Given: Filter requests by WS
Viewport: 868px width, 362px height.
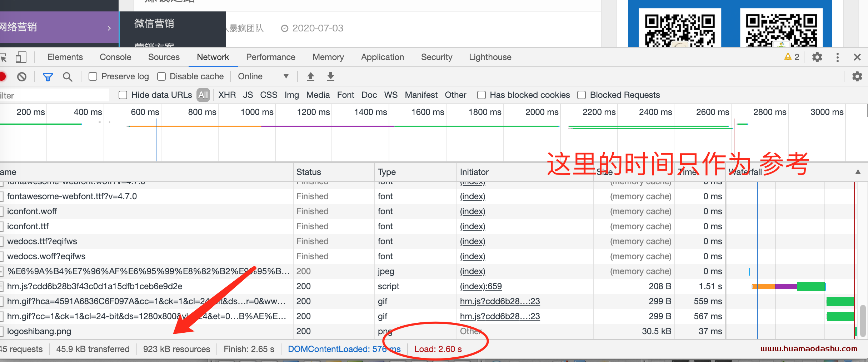Looking at the screenshot, I should pyautogui.click(x=391, y=95).
